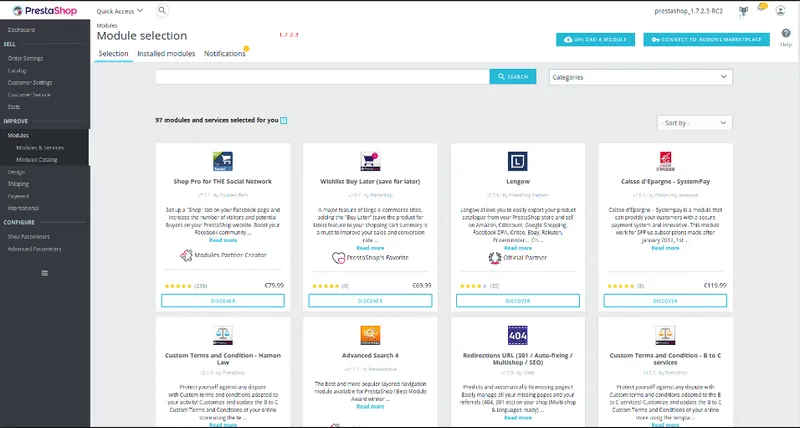Viewport: 800px width, 428px height.
Task: Click Read more on Lengow card
Action: (x=518, y=248)
